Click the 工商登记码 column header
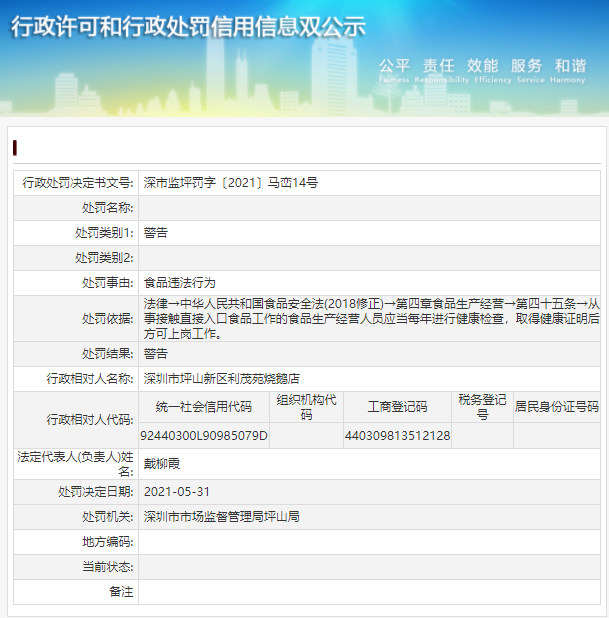Viewport: 609px width, 618px height. (397, 407)
